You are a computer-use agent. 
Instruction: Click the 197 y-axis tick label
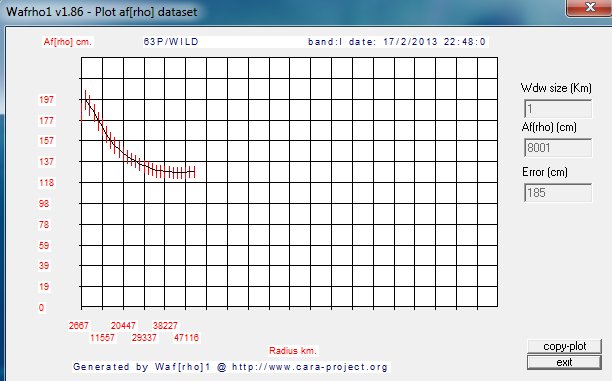(x=46, y=100)
